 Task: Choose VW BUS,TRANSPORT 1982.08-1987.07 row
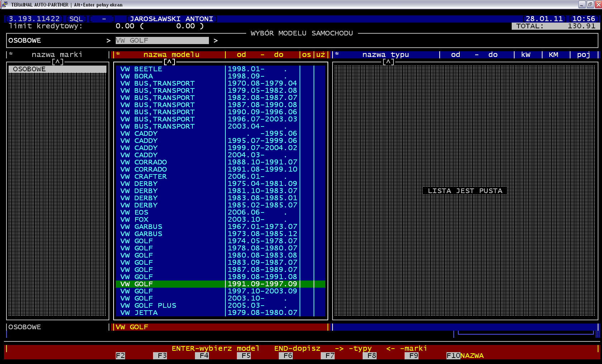[x=220, y=98]
